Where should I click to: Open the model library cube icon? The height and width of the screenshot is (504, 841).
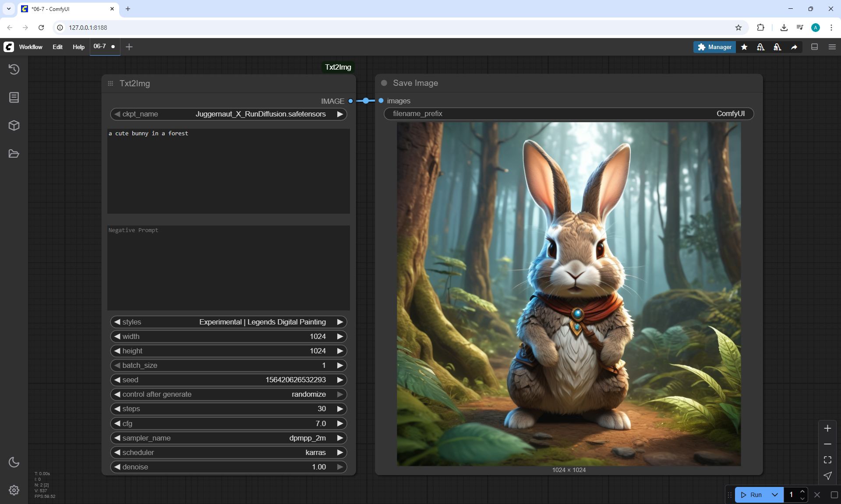(14, 126)
